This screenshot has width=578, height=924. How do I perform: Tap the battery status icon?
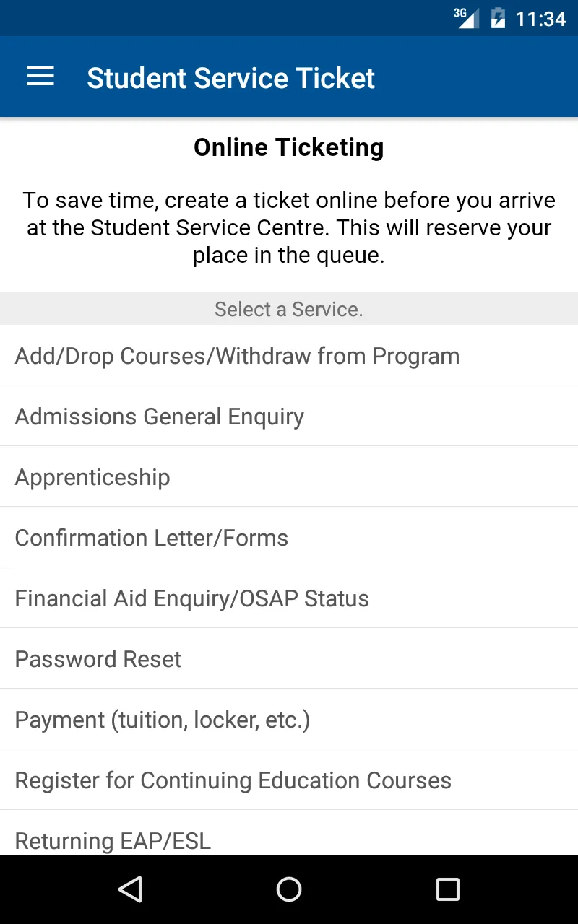(498, 18)
